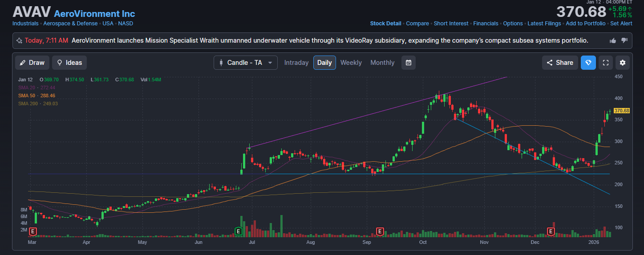Click the Vol 1.54M readout
Screen dimensions: 644x255
151,80
